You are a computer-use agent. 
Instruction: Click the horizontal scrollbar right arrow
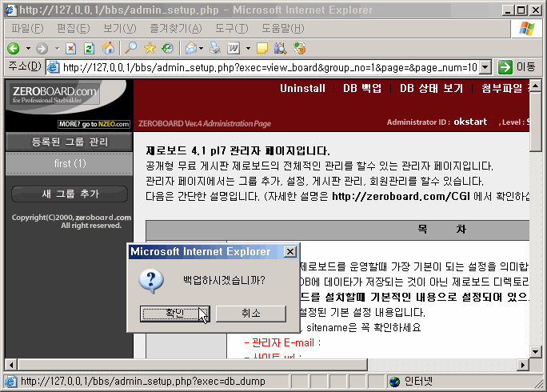522,365
